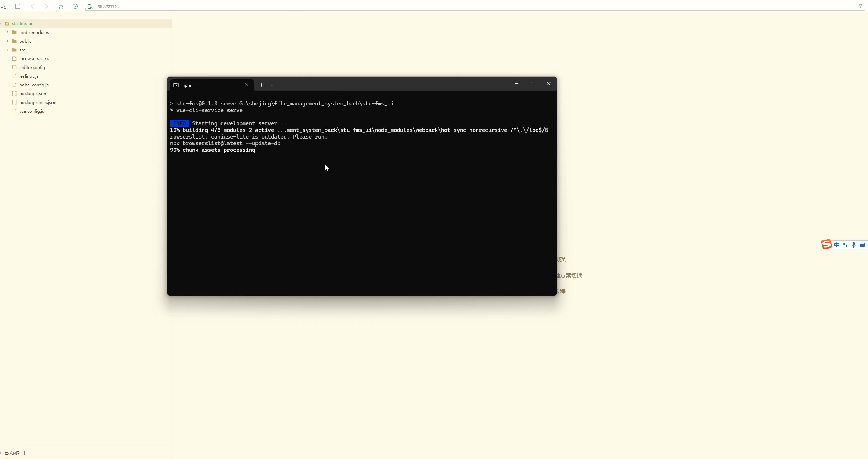Open package.json in file tree
Image resolution: width=868 pixels, height=459 pixels.
[x=33, y=94]
